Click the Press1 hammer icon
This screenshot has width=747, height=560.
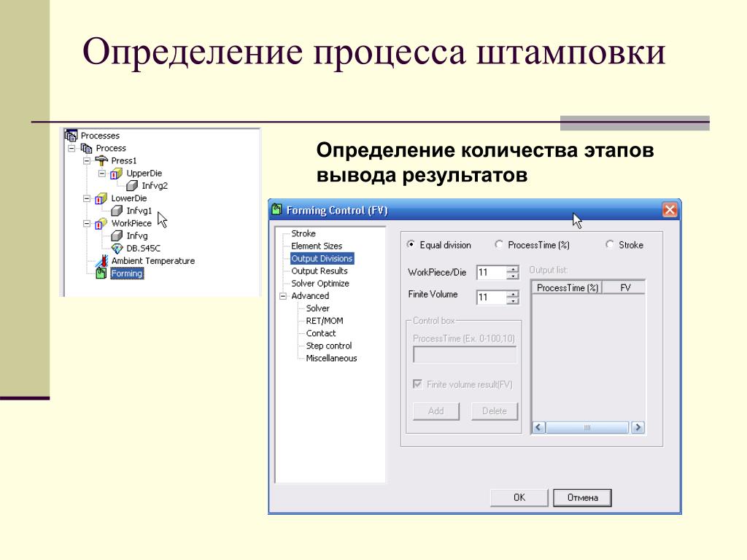point(101,160)
